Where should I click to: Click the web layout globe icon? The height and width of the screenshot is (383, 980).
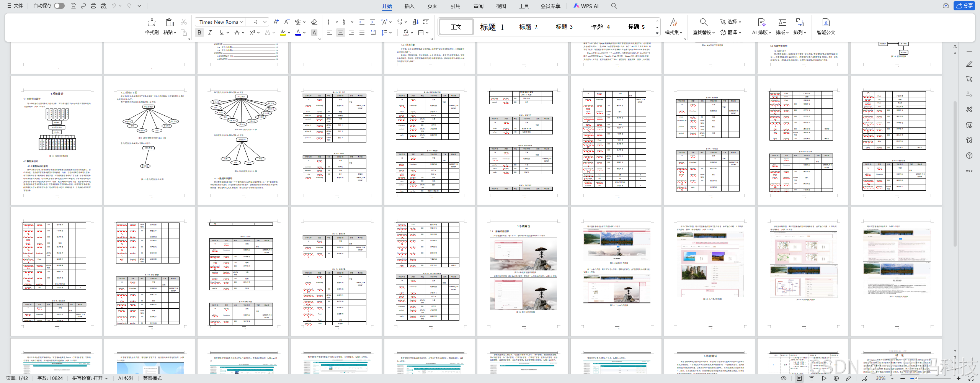click(836, 378)
